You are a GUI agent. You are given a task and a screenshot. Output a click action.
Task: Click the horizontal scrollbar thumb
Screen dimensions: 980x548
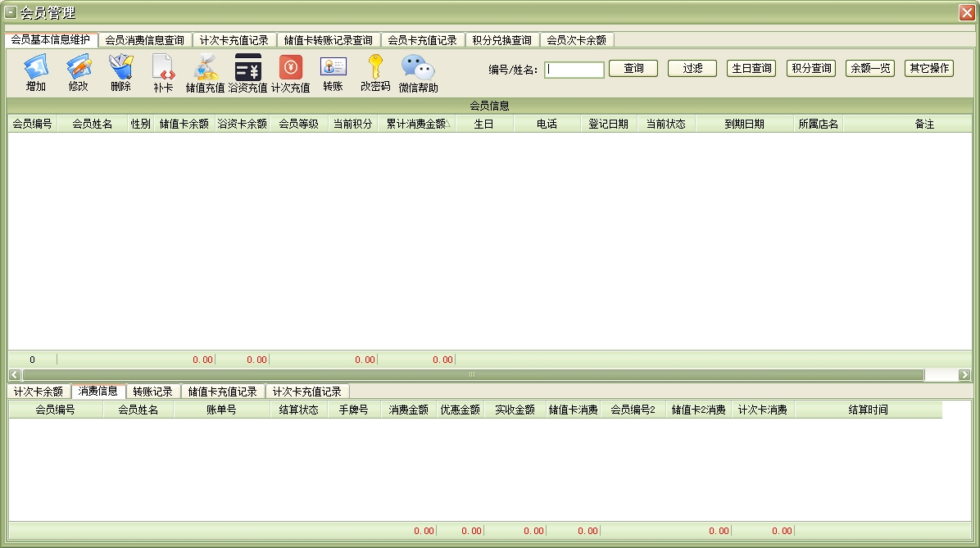click(471, 374)
